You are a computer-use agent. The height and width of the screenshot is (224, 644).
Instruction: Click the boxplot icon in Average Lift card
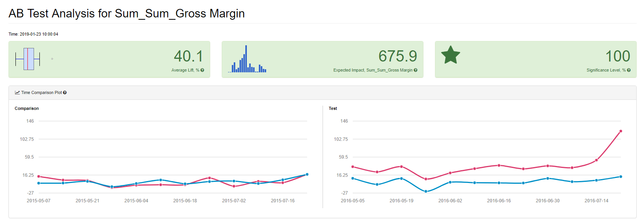[34, 59]
